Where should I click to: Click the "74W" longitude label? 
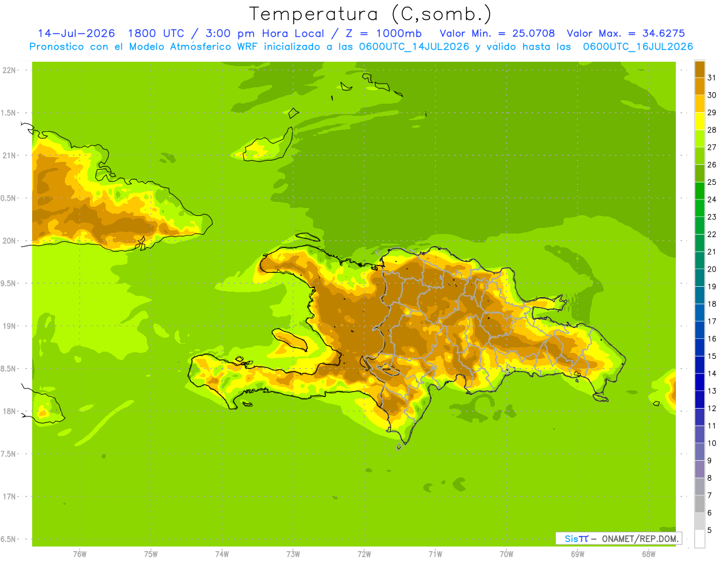[x=221, y=554]
